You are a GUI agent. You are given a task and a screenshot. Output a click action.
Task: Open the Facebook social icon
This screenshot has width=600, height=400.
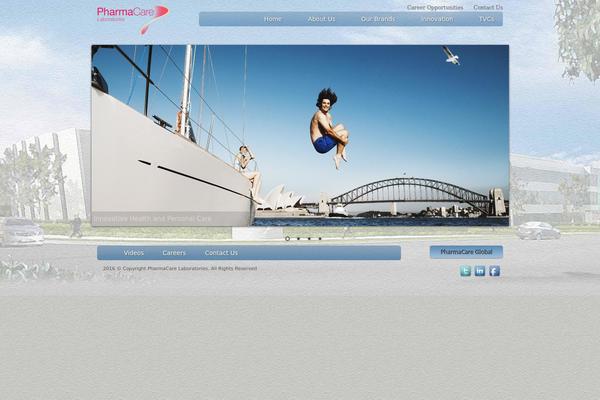[494, 271]
